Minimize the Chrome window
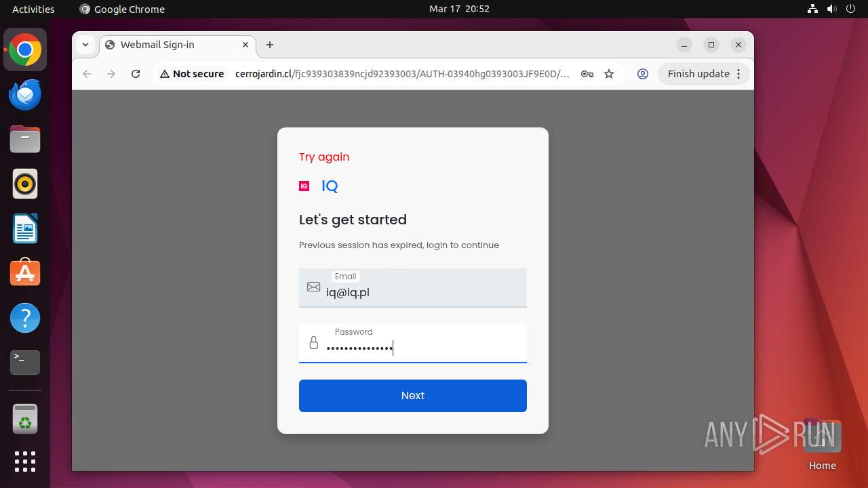This screenshot has height=488, width=868. coord(684,45)
